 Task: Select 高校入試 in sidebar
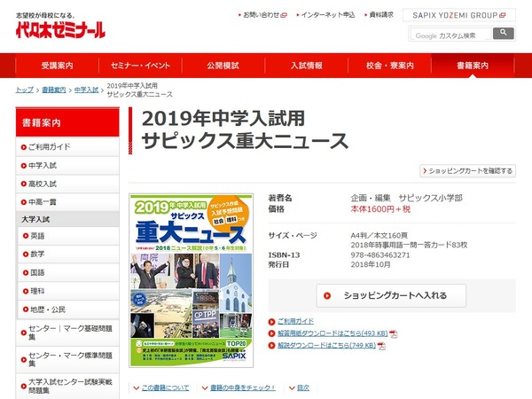tap(67, 184)
